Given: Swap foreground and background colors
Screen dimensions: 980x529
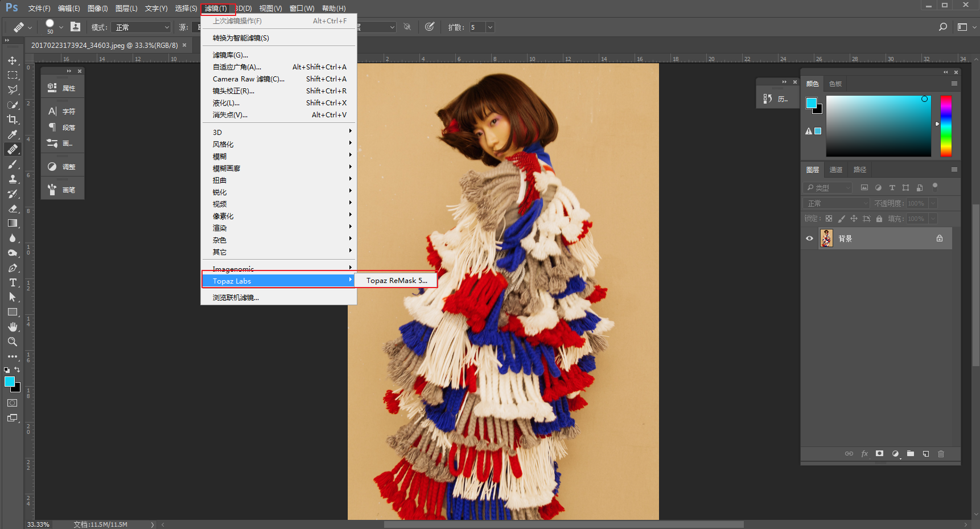Looking at the screenshot, I should click(17, 370).
